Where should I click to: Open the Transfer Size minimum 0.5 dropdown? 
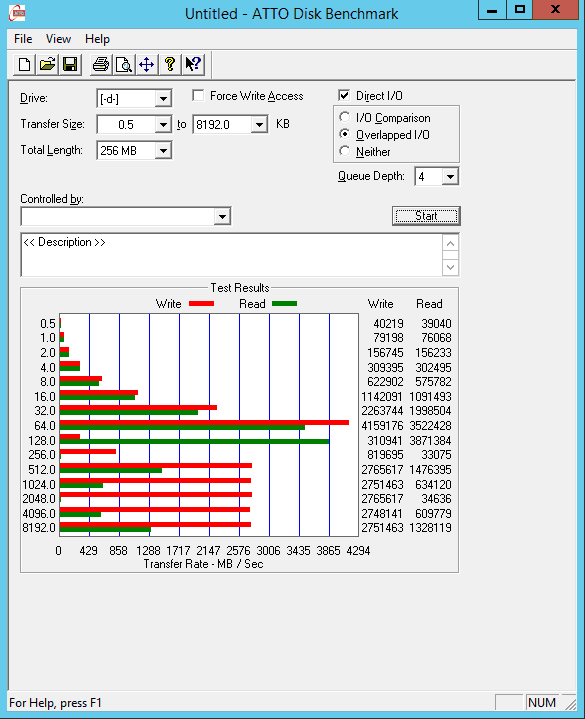point(163,125)
